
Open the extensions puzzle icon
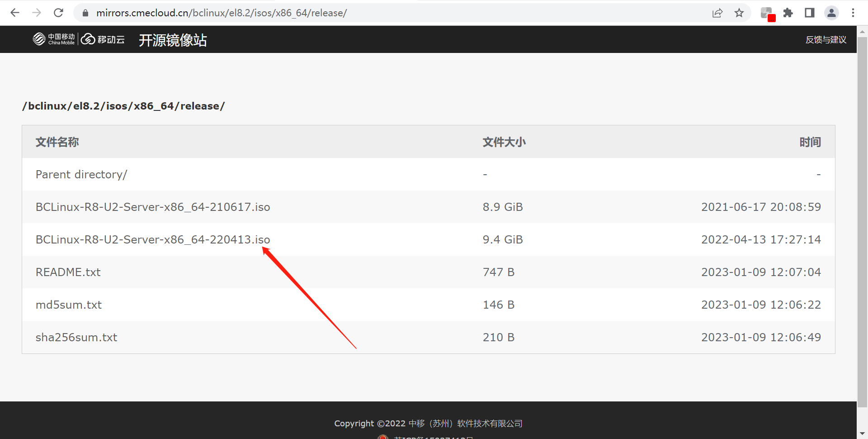pos(788,13)
